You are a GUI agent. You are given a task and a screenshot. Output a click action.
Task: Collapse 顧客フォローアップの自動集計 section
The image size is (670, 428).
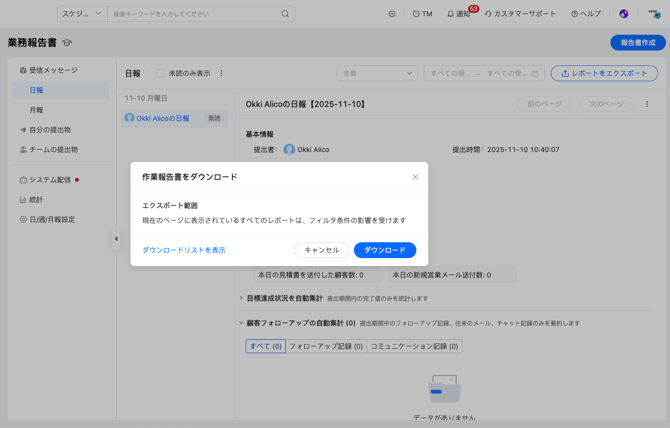241,323
